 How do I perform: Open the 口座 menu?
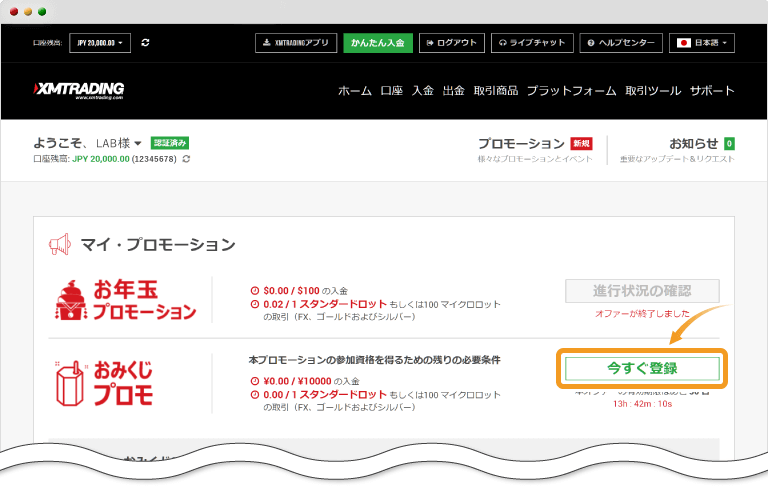(x=392, y=91)
